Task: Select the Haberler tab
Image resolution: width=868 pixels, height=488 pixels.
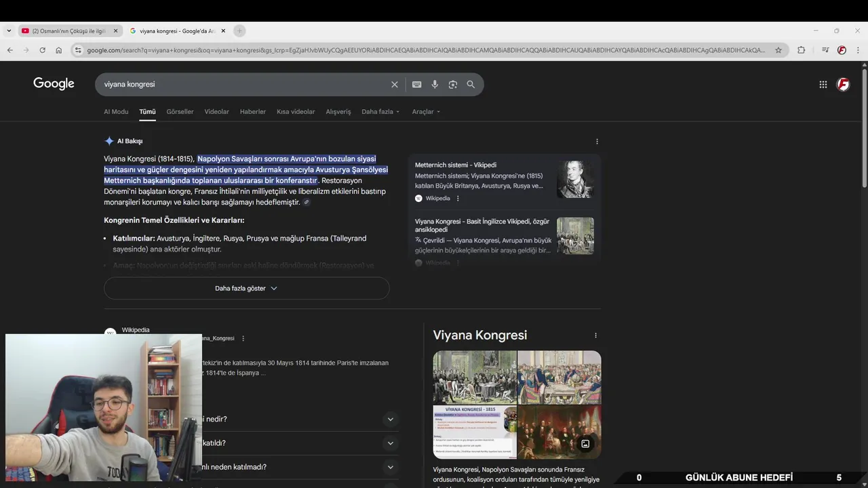Action: (253, 112)
